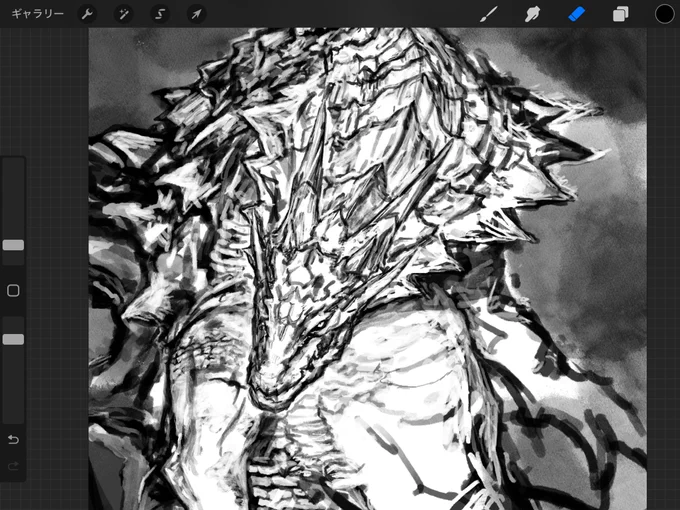
Task: Open the Actions wrench menu
Action: click(87, 14)
